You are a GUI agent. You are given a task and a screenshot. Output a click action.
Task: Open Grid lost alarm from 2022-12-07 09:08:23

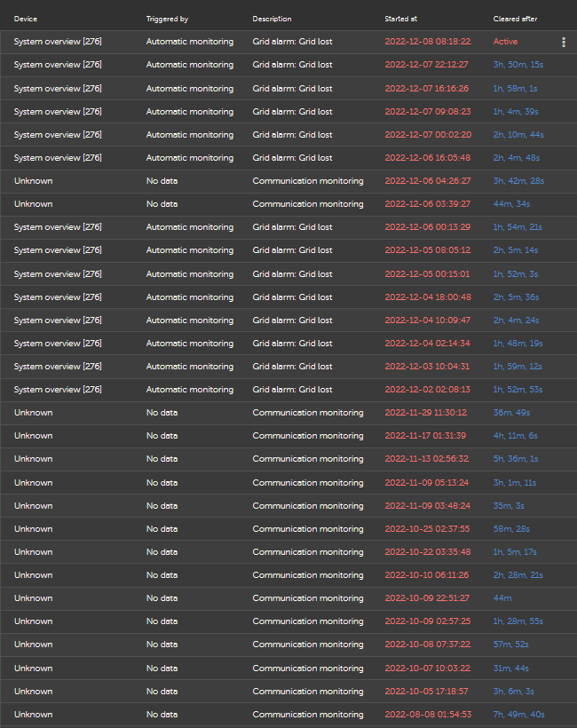click(288, 112)
